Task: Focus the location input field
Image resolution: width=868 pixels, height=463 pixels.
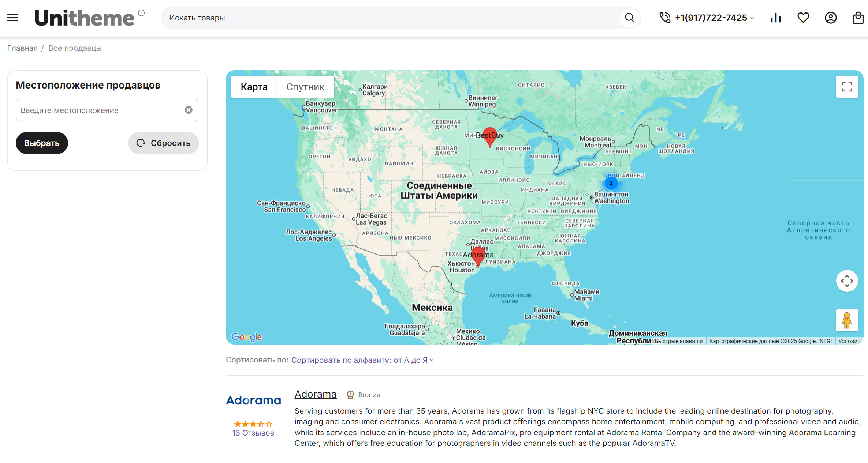Action: tap(99, 110)
